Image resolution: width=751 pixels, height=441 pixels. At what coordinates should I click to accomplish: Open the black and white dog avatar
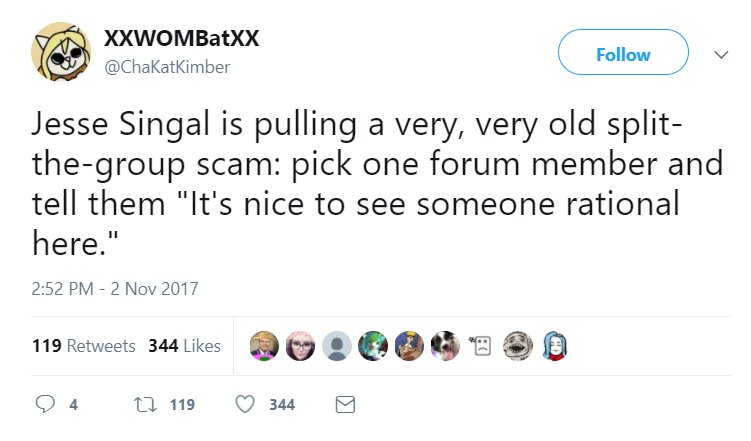(x=445, y=346)
